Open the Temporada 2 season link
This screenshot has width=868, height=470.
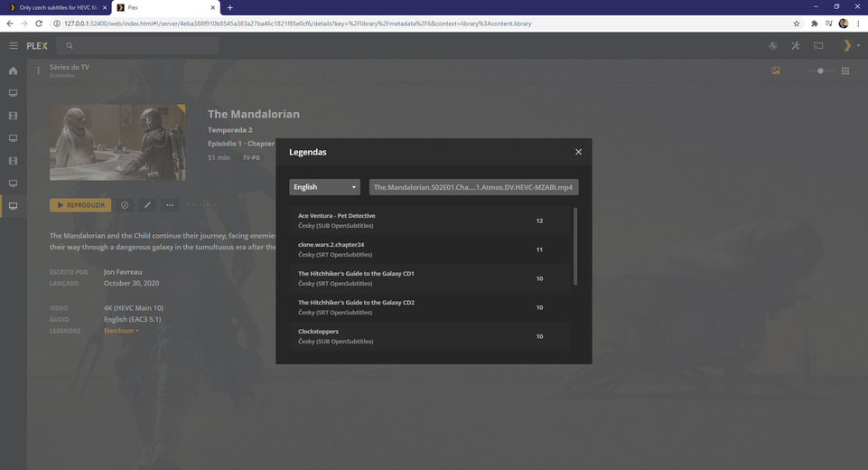[x=229, y=130]
